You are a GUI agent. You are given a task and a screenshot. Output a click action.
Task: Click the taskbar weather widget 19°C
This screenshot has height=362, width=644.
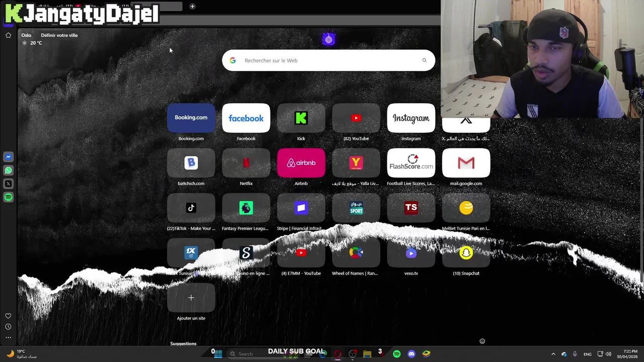21,354
